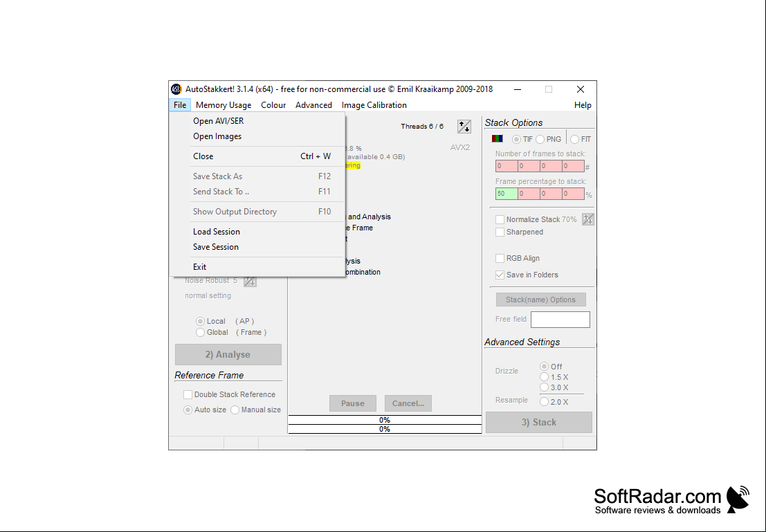
Task: Choose Manual size for the reference frame
Action: point(235,410)
